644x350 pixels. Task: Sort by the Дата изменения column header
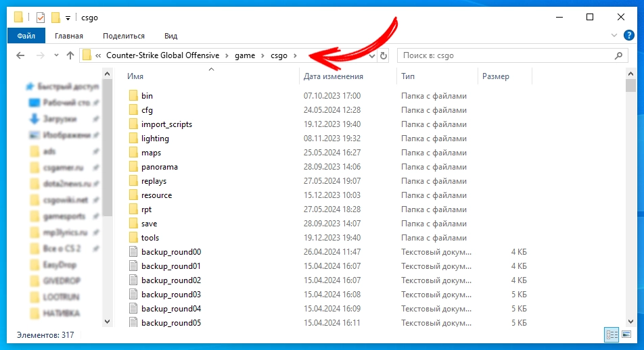coord(333,76)
